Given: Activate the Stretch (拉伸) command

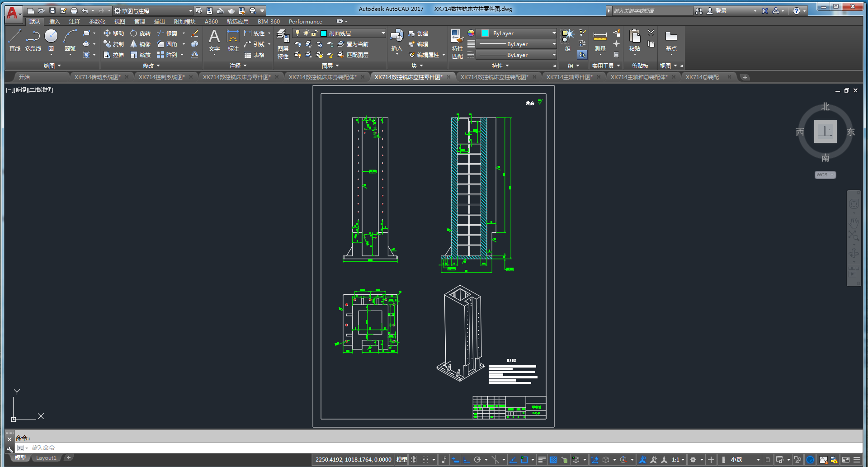Looking at the screenshot, I should click(113, 55).
